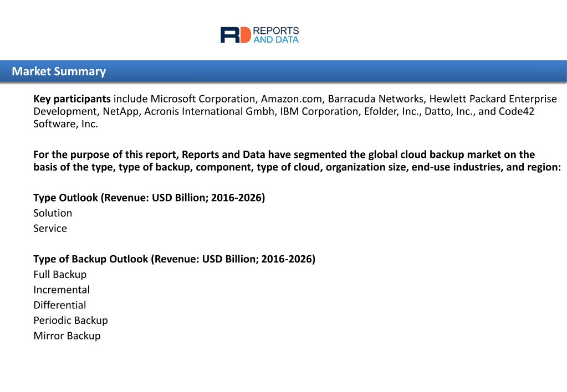
Task: Select the Market Summary heading
Action: click(x=59, y=71)
